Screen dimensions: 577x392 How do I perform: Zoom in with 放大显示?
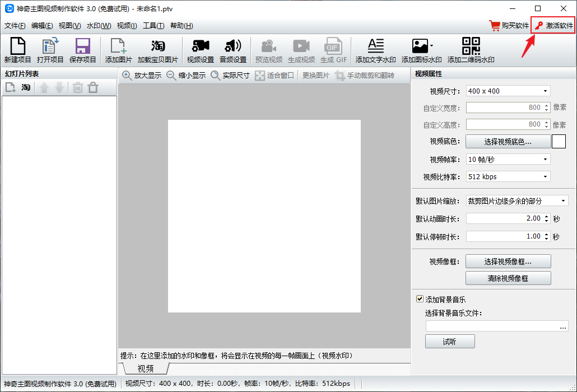tap(142, 76)
